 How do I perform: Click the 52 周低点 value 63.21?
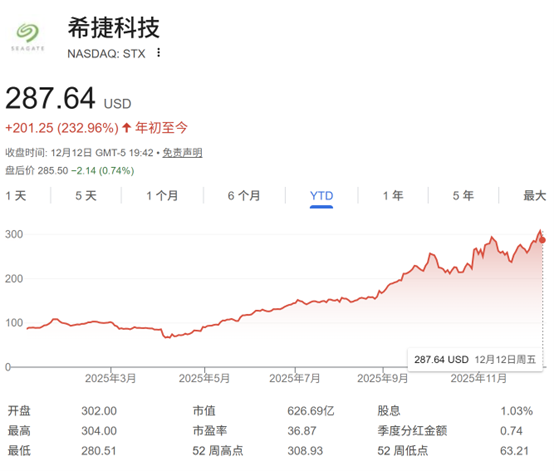[514, 451]
